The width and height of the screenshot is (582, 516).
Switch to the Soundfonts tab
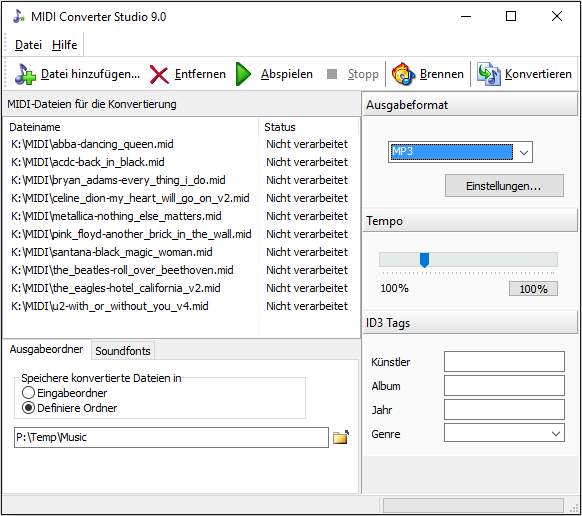(x=123, y=351)
